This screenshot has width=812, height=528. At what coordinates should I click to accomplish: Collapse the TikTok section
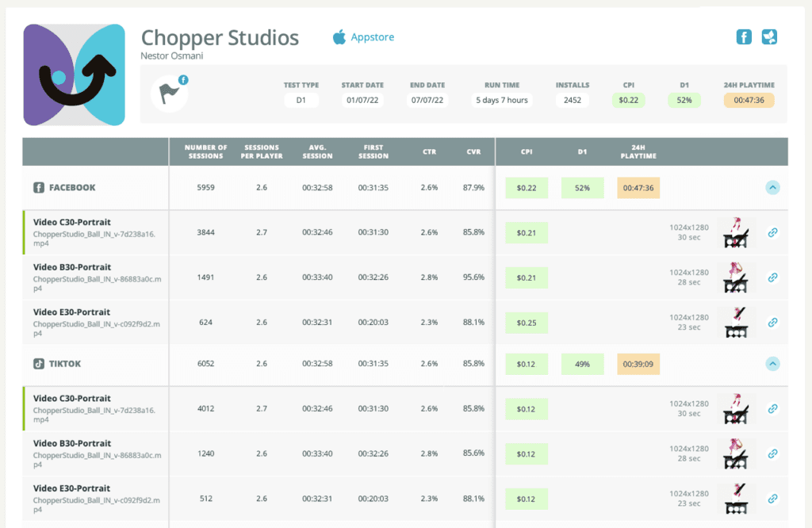(x=772, y=364)
